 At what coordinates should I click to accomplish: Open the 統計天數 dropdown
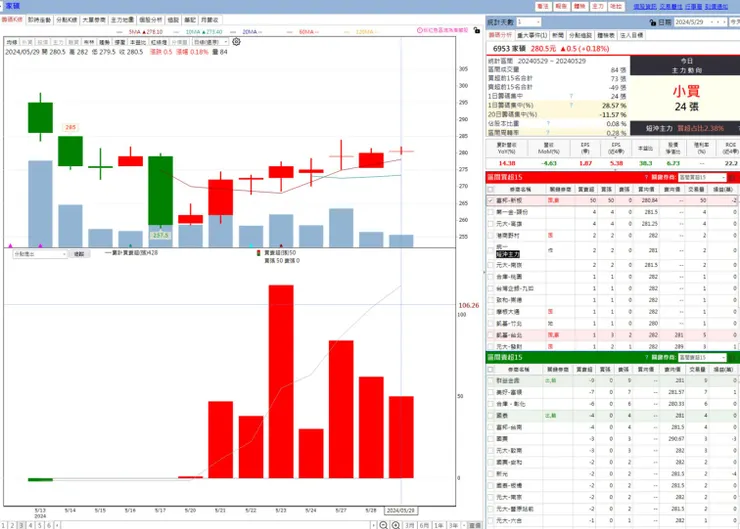tap(529, 22)
